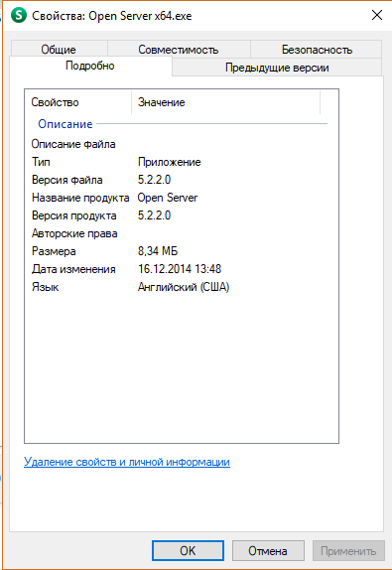Click the Английский (США) language value

click(184, 287)
